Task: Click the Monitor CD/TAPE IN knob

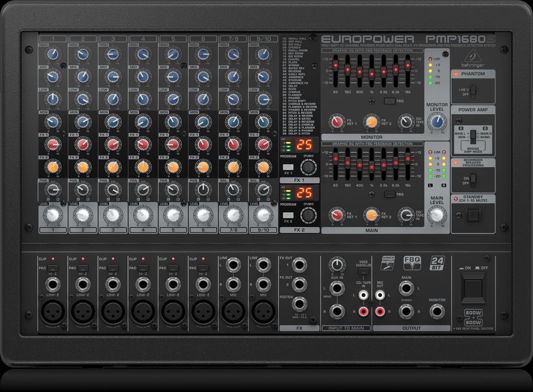Action: pyautogui.click(x=406, y=122)
